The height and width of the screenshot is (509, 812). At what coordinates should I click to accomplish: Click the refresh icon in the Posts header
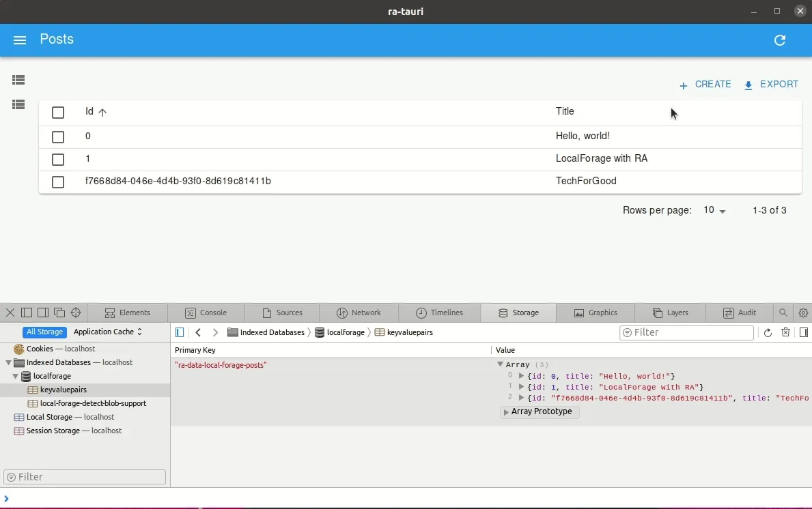tap(780, 40)
